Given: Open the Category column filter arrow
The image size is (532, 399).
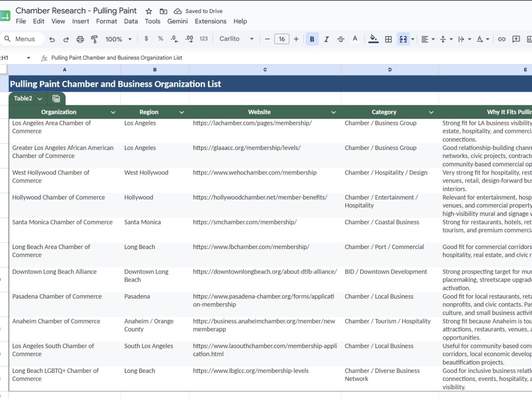Looking at the screenshot, I should [431, 112].
